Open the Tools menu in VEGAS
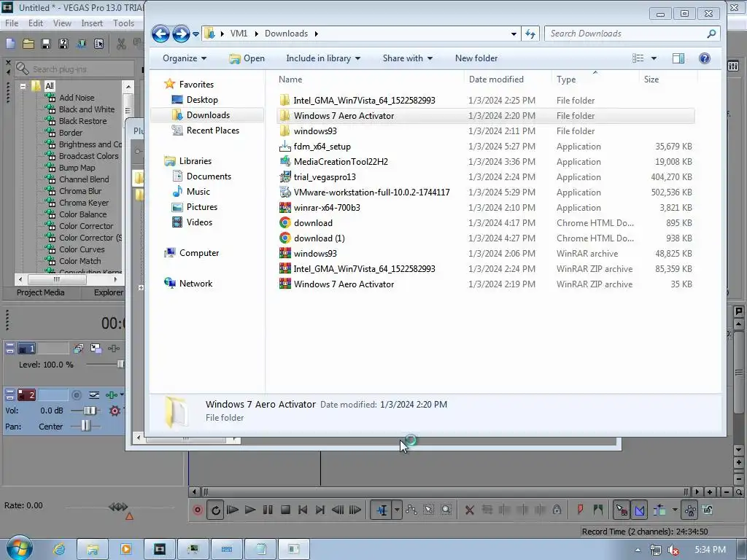 pyautogui.click(x=123, y=23)
